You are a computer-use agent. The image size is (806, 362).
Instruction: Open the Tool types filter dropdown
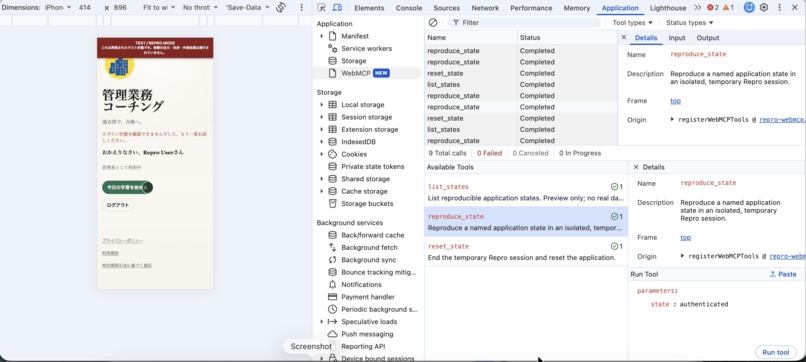pos(632,23)
